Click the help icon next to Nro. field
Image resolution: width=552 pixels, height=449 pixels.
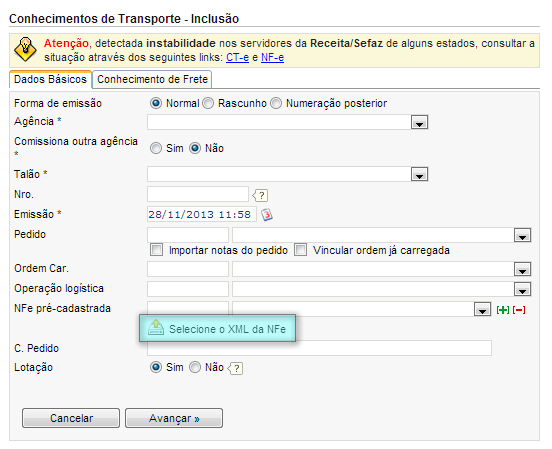click(260, 195)
